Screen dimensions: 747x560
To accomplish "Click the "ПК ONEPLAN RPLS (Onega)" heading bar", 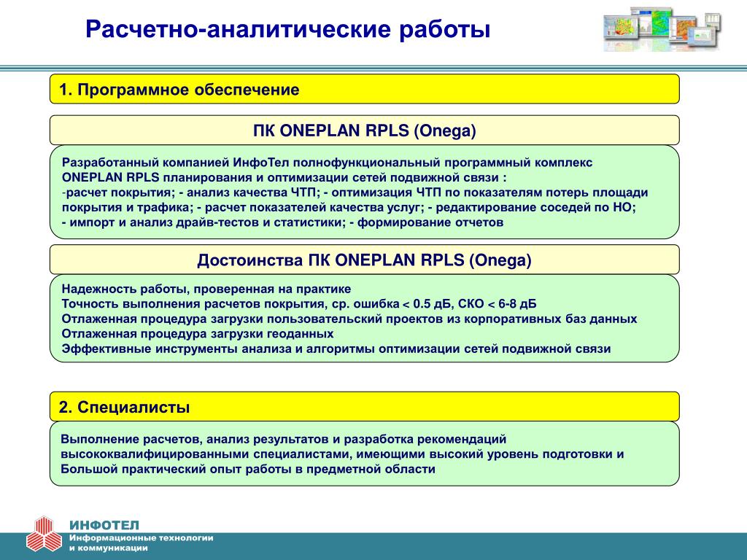I will (365, 130).
